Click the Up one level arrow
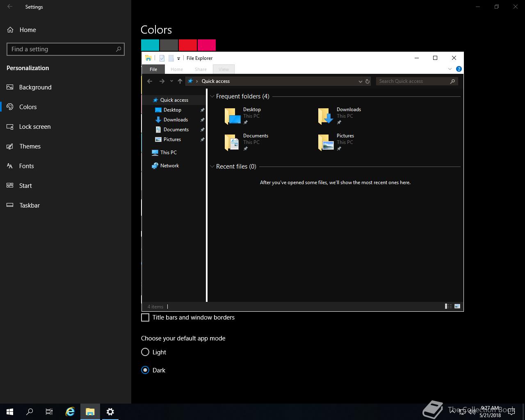Viewport: 525px width, 420px height. [180, 81]
